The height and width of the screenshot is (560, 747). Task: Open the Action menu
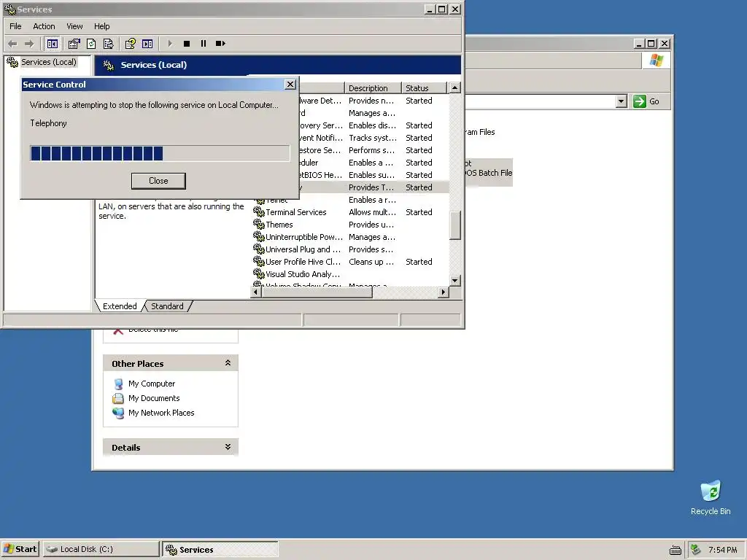[x=44, y=26]
